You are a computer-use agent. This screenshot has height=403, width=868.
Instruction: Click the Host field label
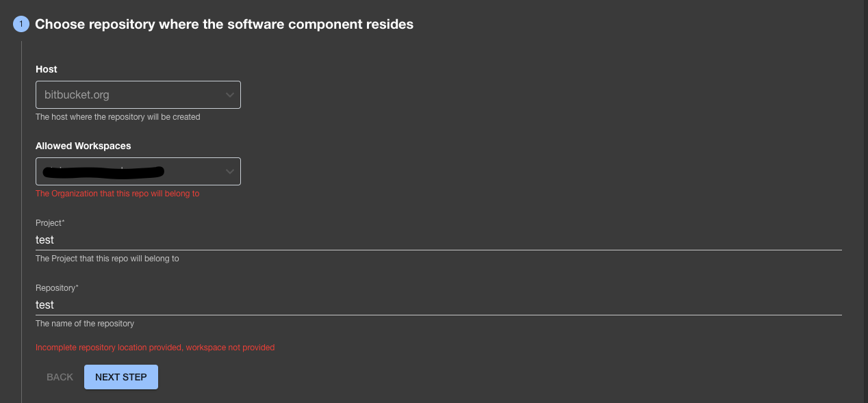click(x=46, y=69)
